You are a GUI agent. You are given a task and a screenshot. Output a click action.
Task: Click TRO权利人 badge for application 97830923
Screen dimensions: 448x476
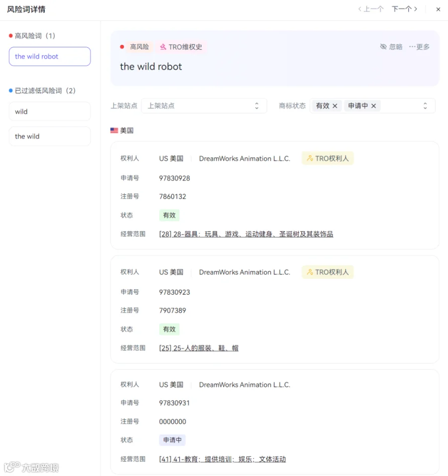click(328, 272)
